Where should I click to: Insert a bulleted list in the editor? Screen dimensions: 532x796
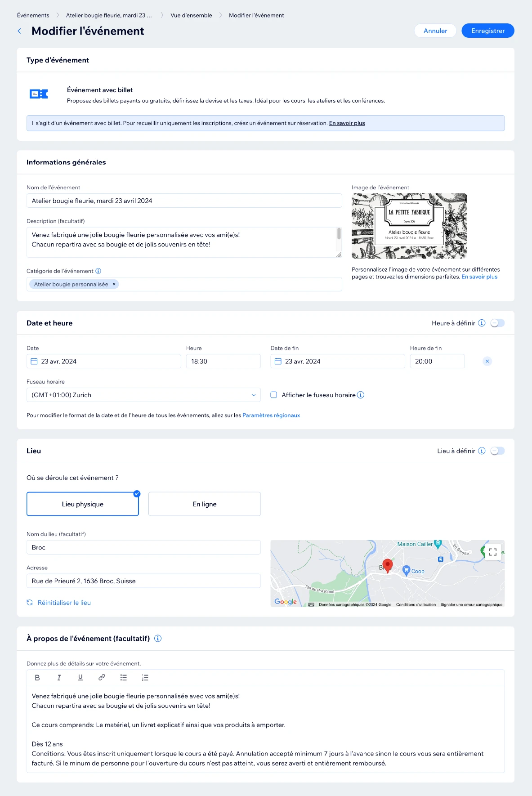point(124,678)
